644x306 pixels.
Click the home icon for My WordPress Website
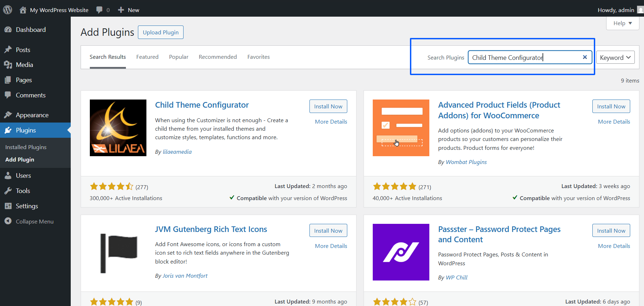(x=23, y=10)
